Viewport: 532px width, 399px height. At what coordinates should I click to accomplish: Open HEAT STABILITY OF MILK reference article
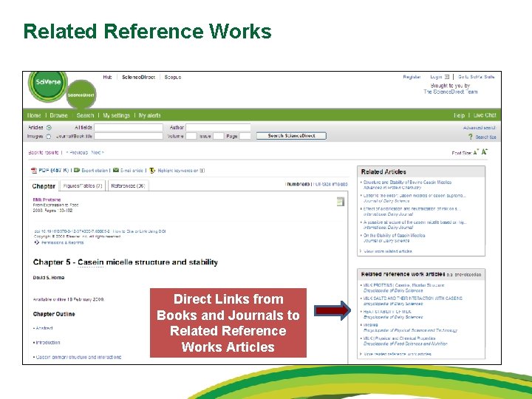pos(387,312)
